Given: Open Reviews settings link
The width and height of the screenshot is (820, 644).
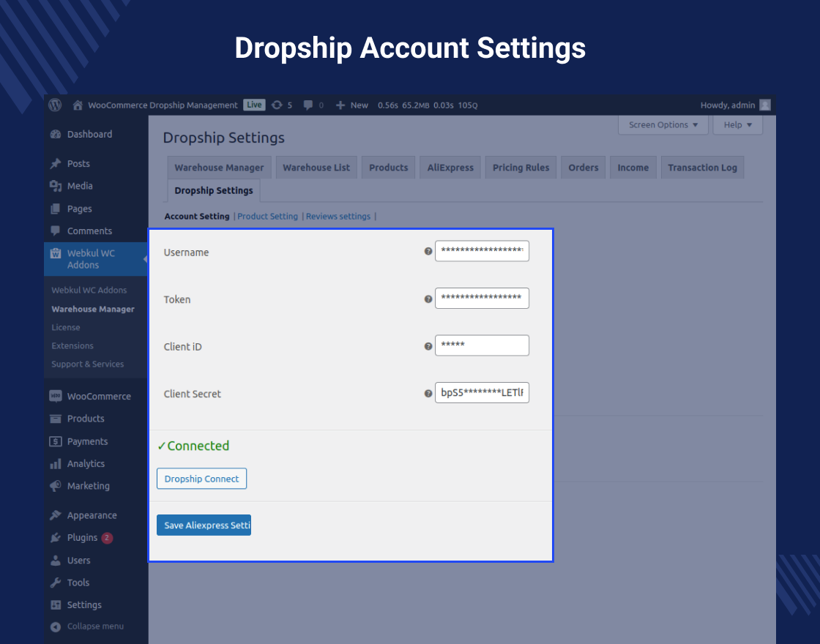Looking at the screenshot, I should click(x=338, y=217).
